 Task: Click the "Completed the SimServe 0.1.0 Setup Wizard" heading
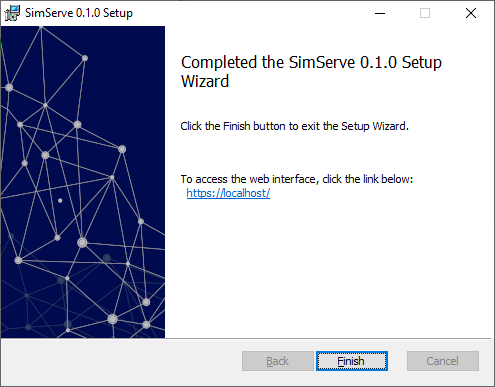311,72
